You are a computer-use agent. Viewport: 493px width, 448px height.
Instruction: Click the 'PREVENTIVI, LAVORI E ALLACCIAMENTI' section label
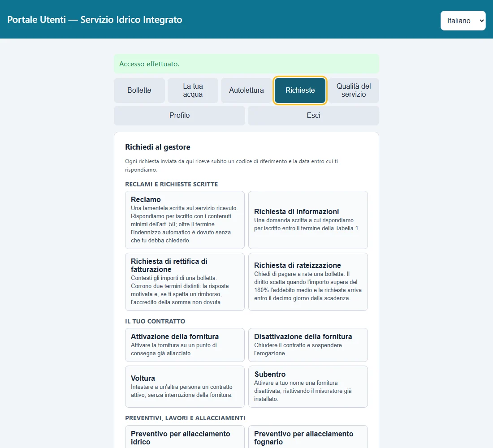(185, 418)
